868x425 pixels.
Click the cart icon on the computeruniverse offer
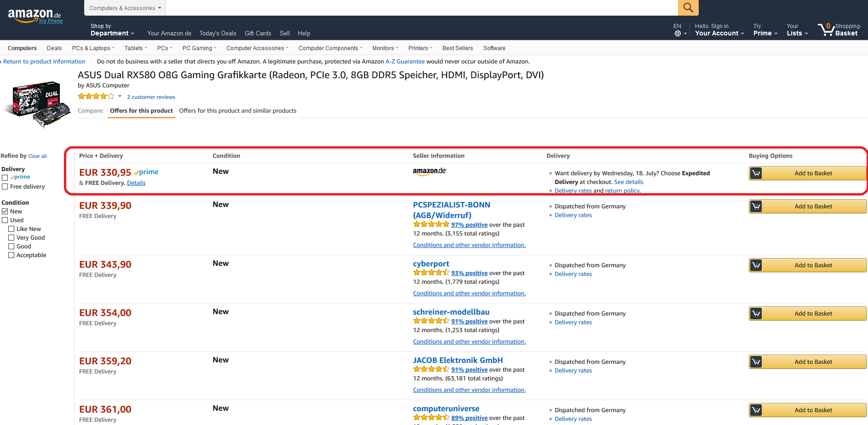coord(756,410)
